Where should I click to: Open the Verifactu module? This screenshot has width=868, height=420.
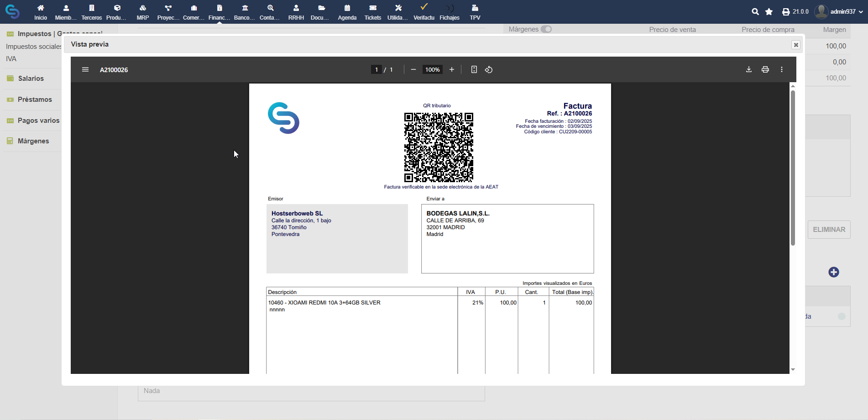click(x=424, y=12)
